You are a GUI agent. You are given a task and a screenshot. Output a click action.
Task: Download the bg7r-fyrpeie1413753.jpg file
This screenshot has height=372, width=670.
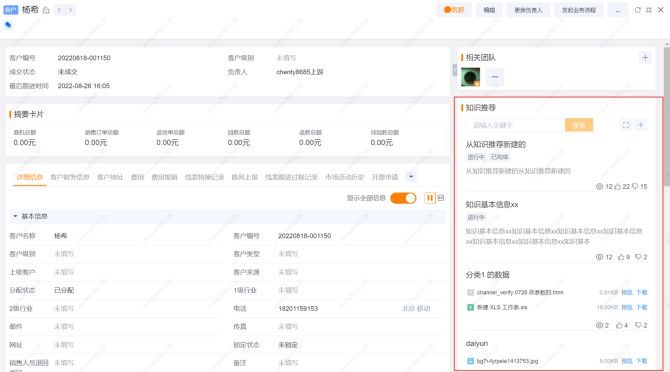(x=641, y=361)
